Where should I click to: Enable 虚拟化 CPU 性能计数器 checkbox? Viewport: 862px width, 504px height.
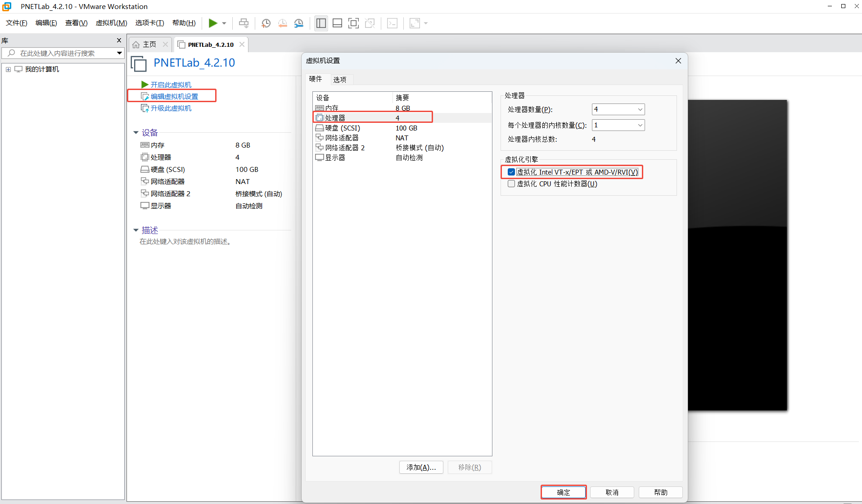coord(511,184)
